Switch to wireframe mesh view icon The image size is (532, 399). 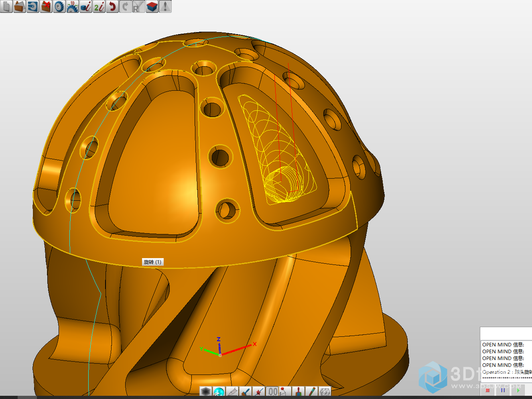click(325, 392)
